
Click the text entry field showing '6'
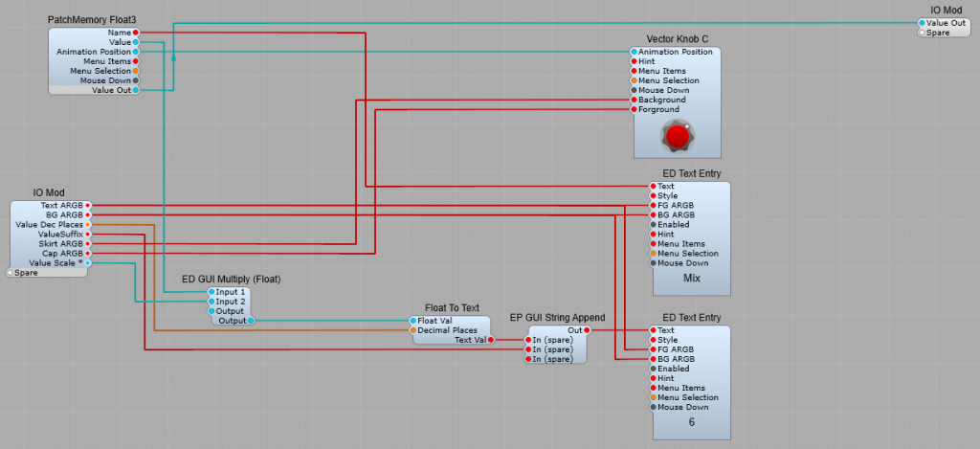point(691,422)
